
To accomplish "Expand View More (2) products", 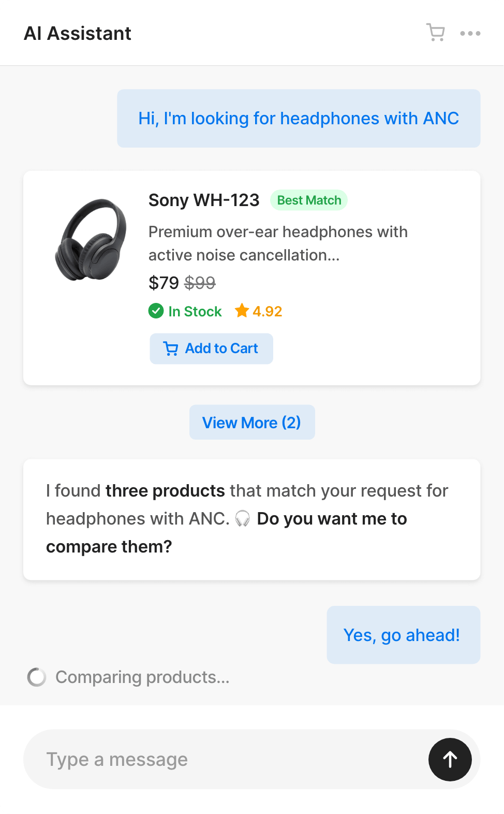I will 251,423.
